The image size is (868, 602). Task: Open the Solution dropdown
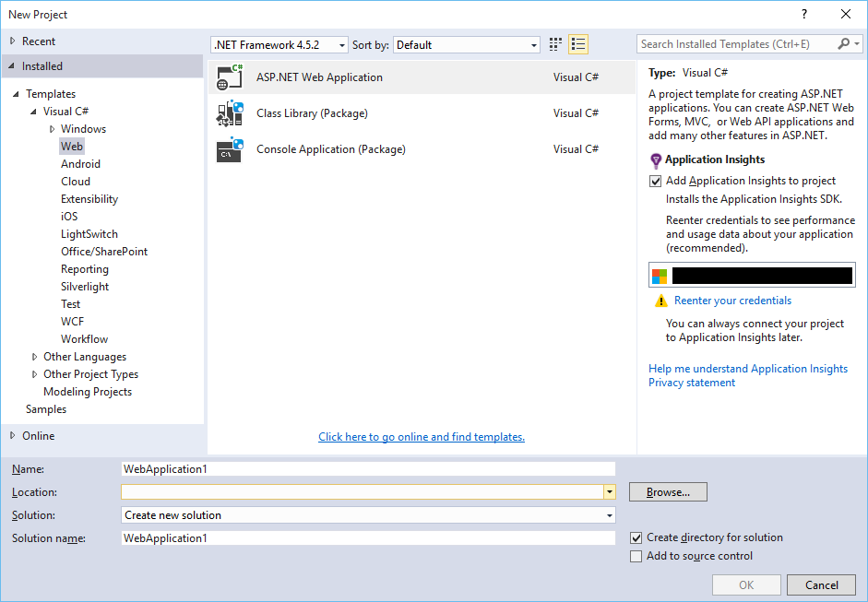tap(368, 515)
